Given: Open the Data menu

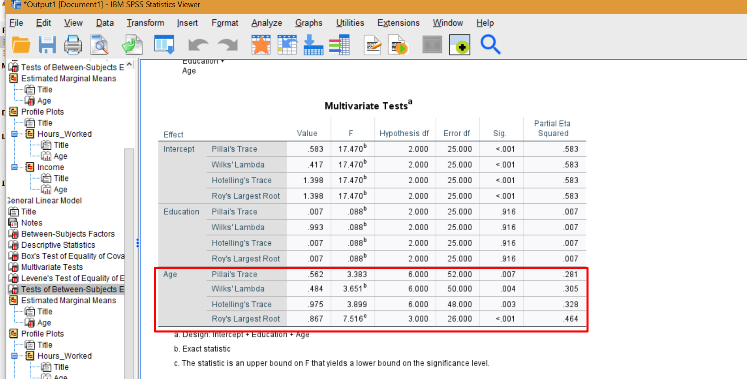Looking at the screenshot, I should tap(105, 23).
